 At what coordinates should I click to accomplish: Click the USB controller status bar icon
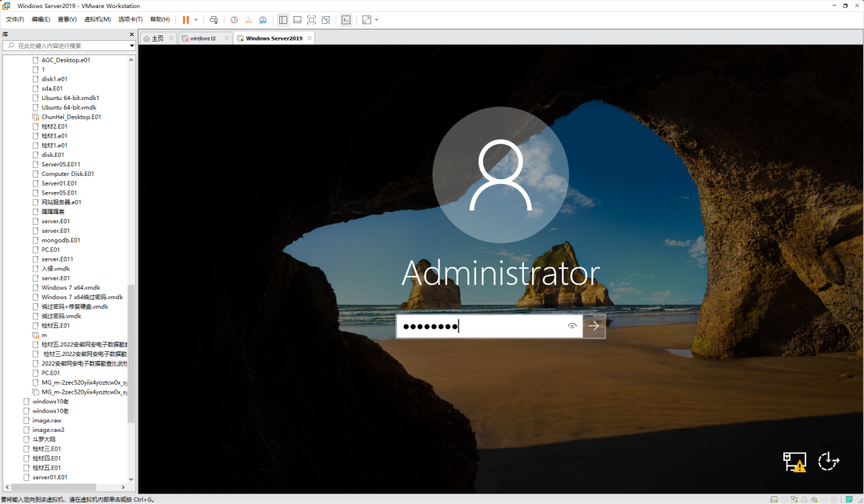pos(824,499)
